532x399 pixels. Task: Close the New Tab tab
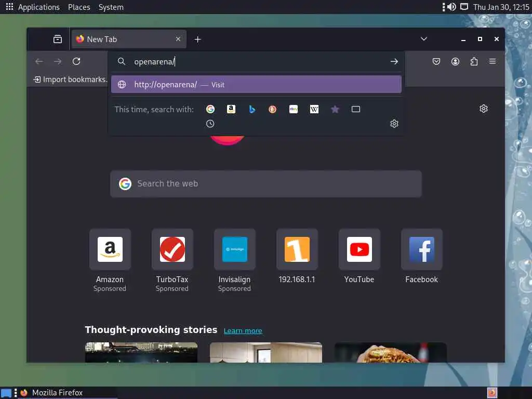pyautogui.click(x=178, y=39)
